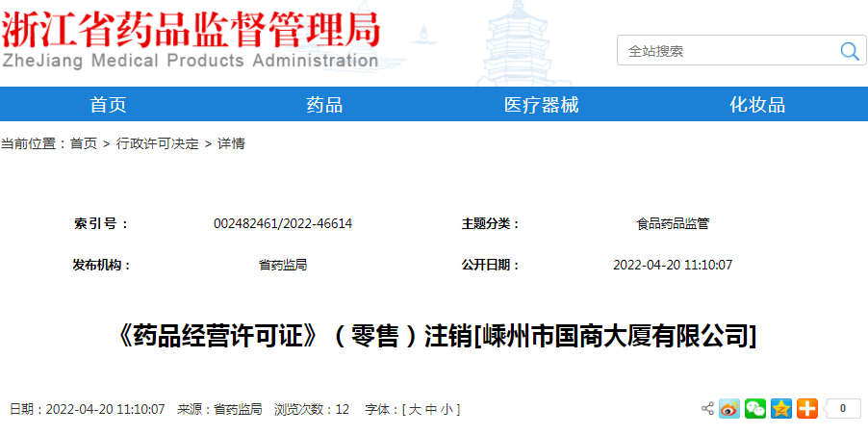Screen dimensions: 868x435
Task: Open the 化妆品 navigation tab
Action: [x=757, y=105]
